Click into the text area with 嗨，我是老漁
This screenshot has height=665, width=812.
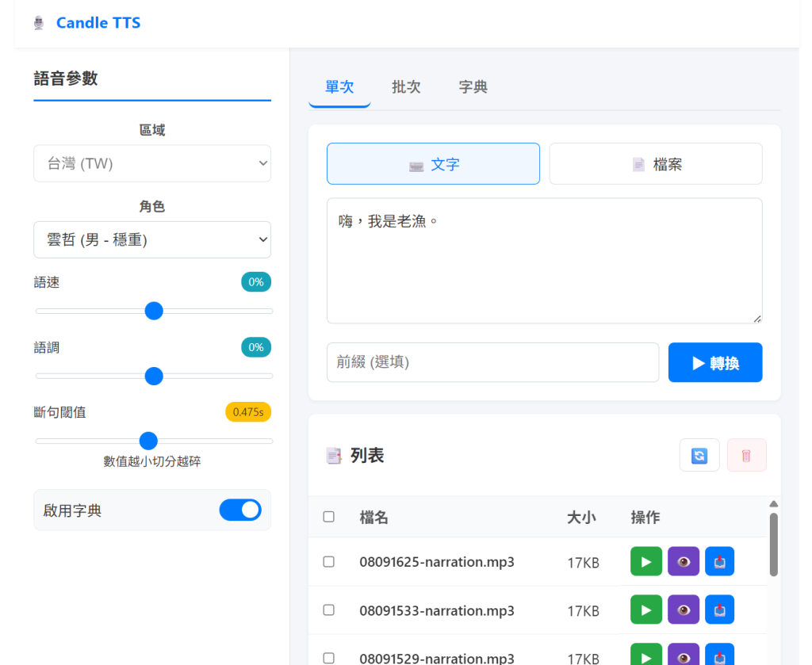pos(544,261)
